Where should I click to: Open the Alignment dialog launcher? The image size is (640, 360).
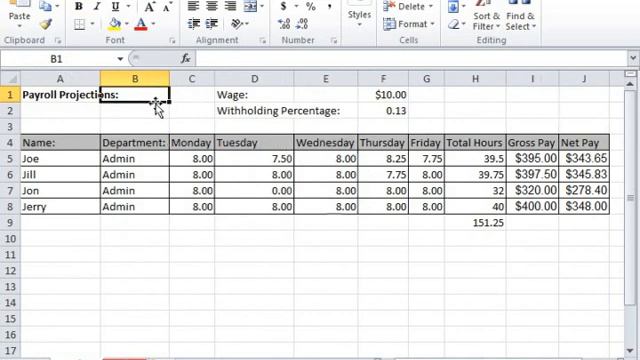click(x=262, y=40)
